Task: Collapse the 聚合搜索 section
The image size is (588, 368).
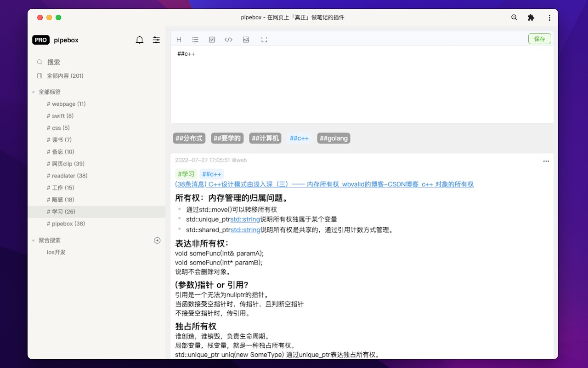Action: click(34, 241)
